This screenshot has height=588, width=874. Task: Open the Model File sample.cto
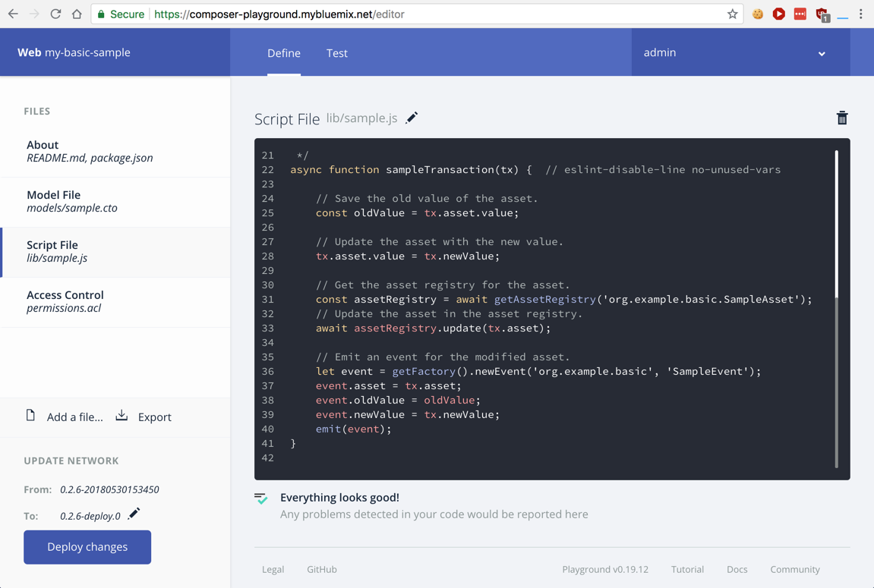(115, 202)
